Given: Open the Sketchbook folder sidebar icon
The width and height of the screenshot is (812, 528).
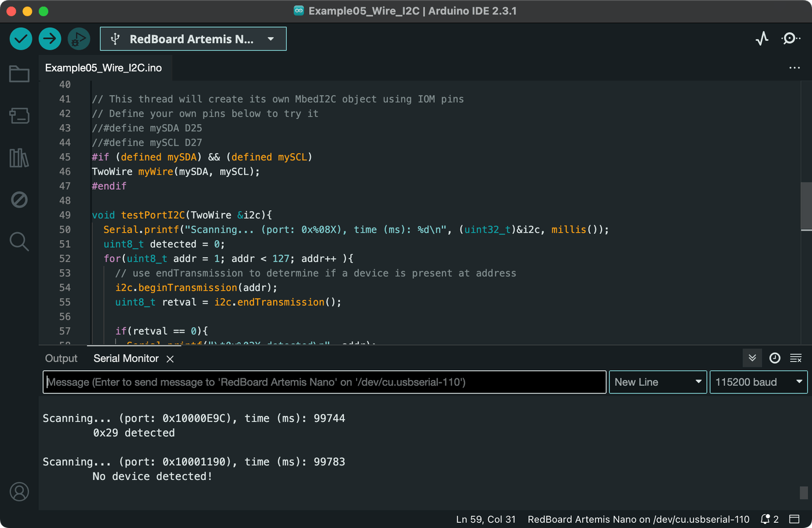Looking at the screenshot, I should (19, 74).
